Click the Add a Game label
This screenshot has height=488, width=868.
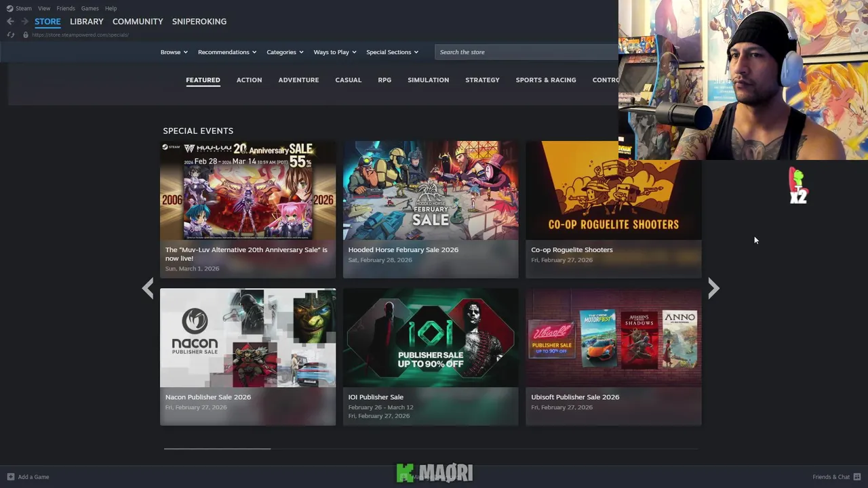pyautogui.click(x=33, y=476)
